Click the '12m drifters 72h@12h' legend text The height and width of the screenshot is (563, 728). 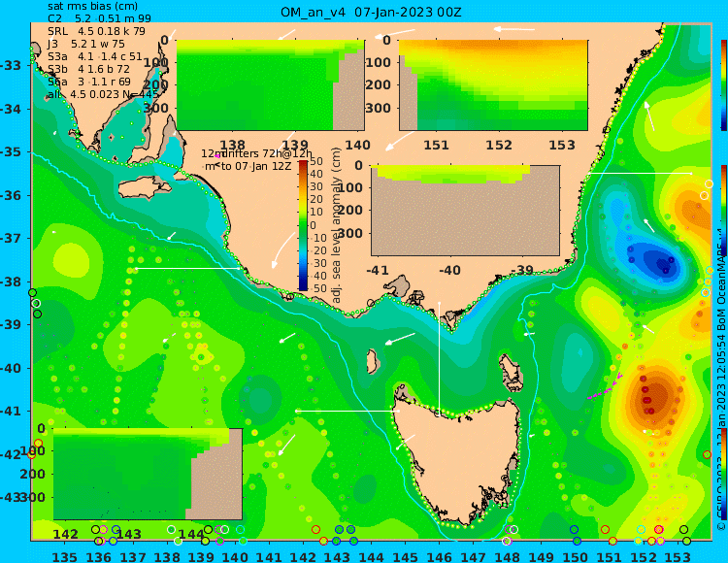(x=257, y=153)
